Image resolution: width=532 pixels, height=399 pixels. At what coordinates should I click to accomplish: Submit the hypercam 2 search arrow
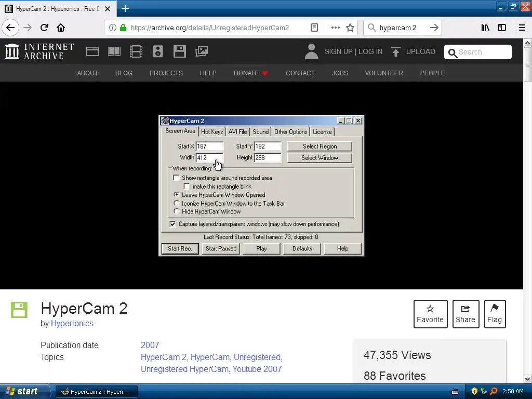pyautogui.click(x=434, y=28)
